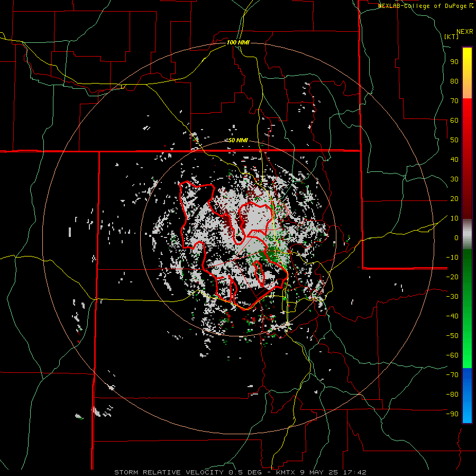Click the gray zero-velocity segment of the color bar
The width and height of the screenshot is (476, 476).
pyautogui.click(x=467, y=234)
